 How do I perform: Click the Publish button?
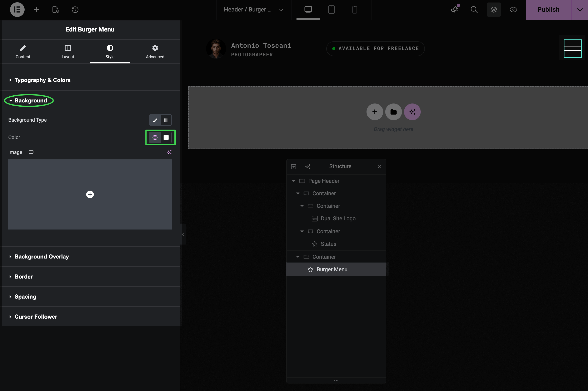pyautogui.click(x=548, y=10)
